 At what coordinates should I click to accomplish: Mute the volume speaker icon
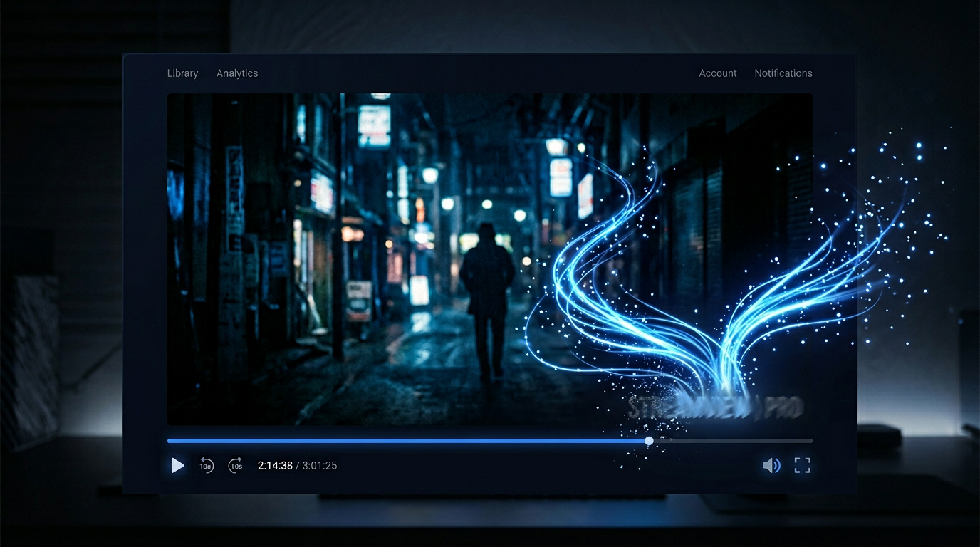pyautogui.click(x=771, y=466)
